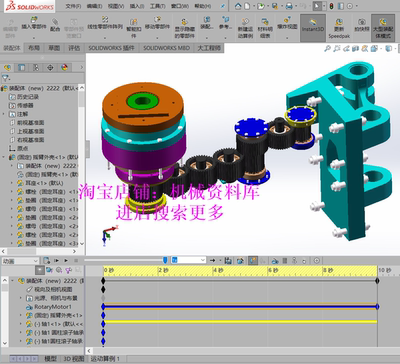Screen dimensions: 400x364
Task: Click end keyframe diamond at 10 seconds
Action: (377, 281)
